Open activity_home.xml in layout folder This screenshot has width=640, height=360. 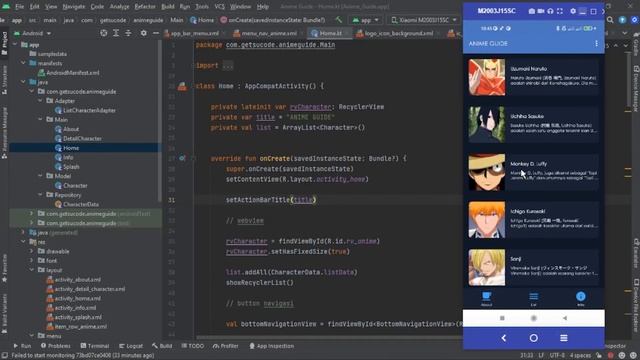78,298
